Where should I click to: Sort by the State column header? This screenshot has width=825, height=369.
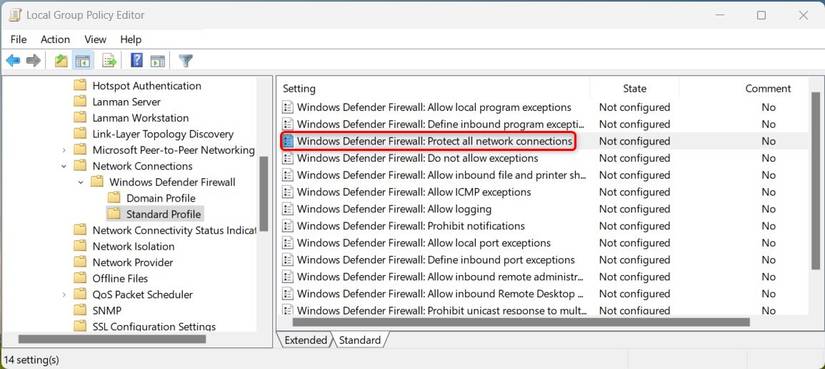[635, 88]
